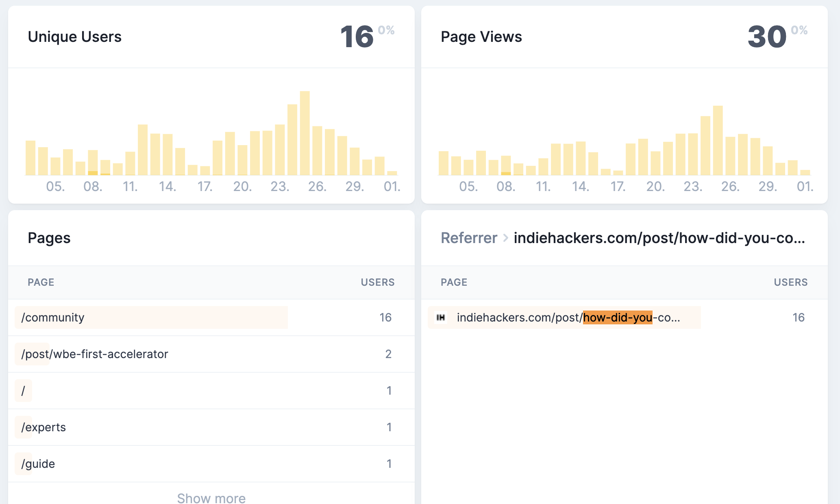Open the /post/wbe-first-accelerator page row
Viewport: 840px width, 504px height.
point(95,354)
